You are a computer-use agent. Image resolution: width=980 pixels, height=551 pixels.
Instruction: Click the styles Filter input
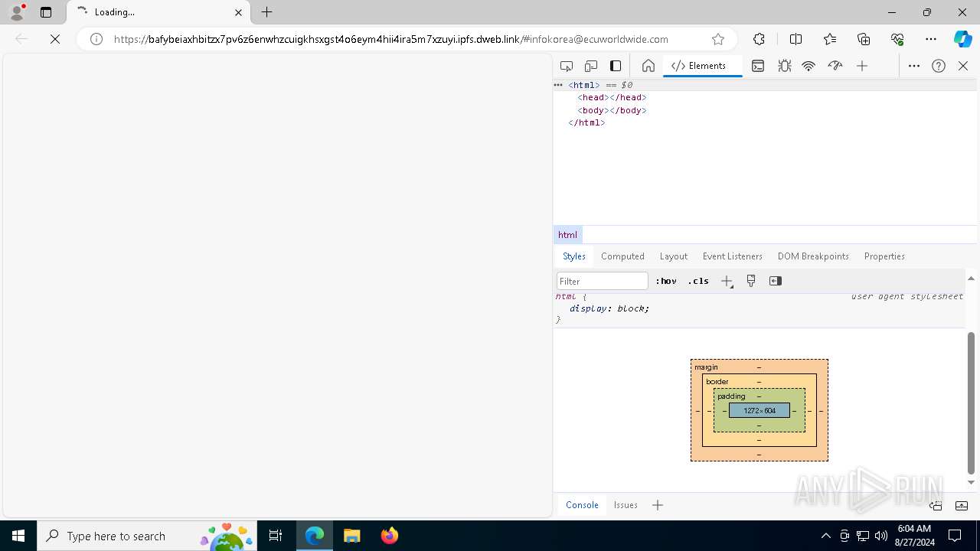click(x=603, y=281)
